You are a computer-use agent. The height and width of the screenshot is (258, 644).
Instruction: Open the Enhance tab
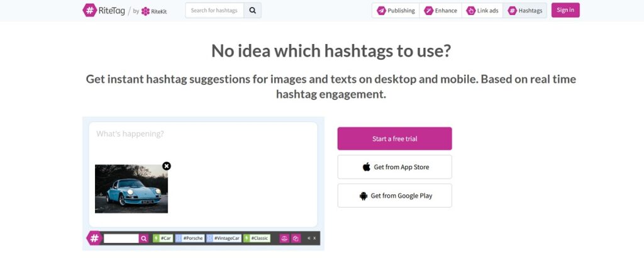click(440, 10)
